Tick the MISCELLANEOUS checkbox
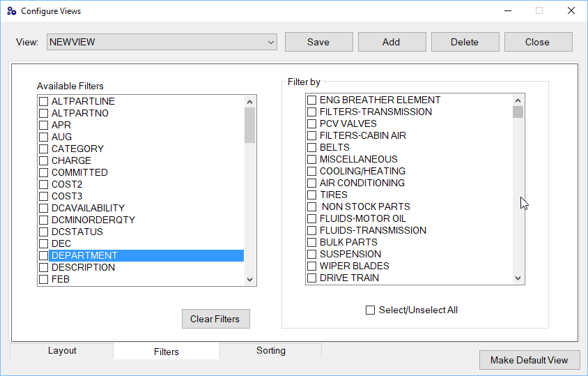 point(311,159)
